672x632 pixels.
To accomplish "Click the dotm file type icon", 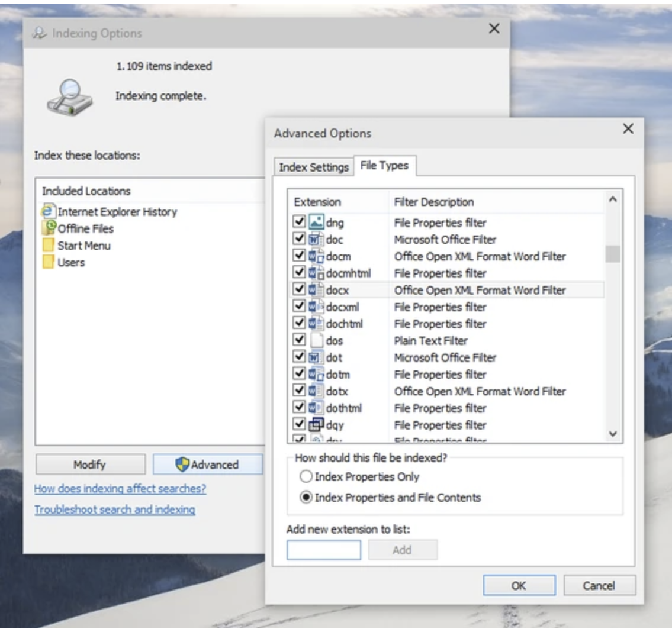I will tap(316, 374).
